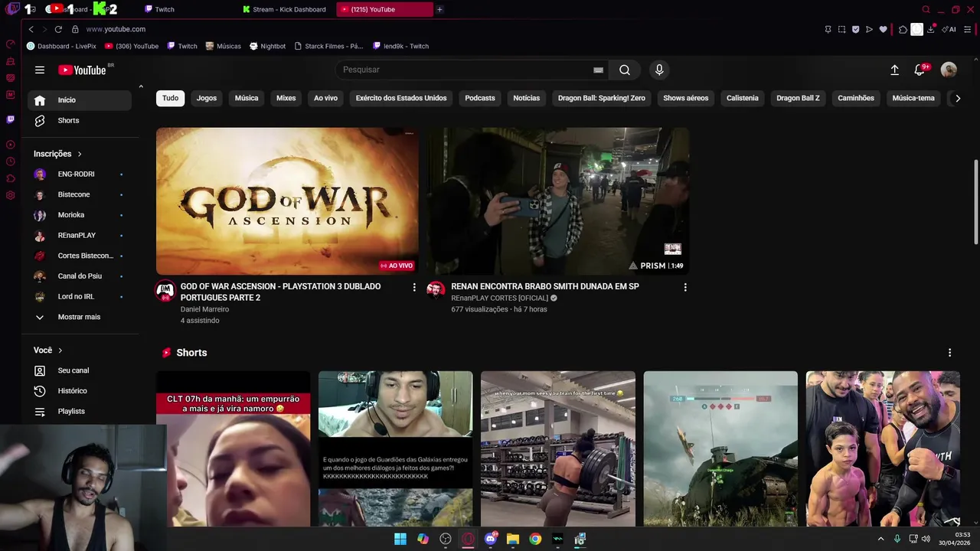Open the gym barbell Short thumbnail
Viewport: 980px width, 551px height.
tap(558, 448)
